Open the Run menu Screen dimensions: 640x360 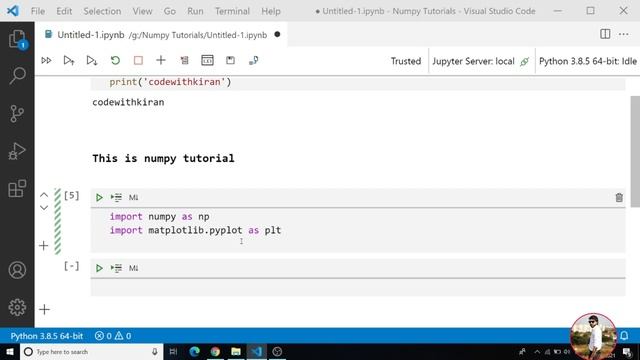point(195,11)
